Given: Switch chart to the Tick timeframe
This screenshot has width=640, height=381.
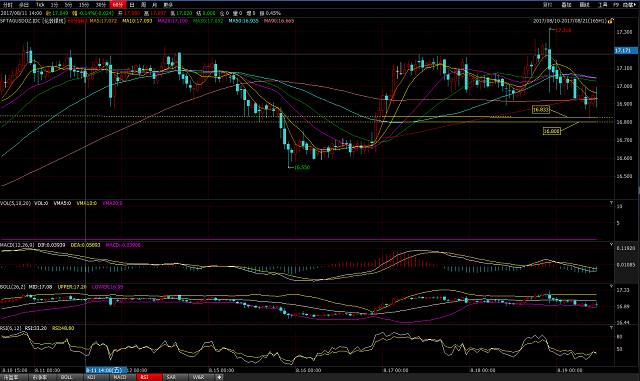Looking at the screenshot, I should click(x=40, y=4).
